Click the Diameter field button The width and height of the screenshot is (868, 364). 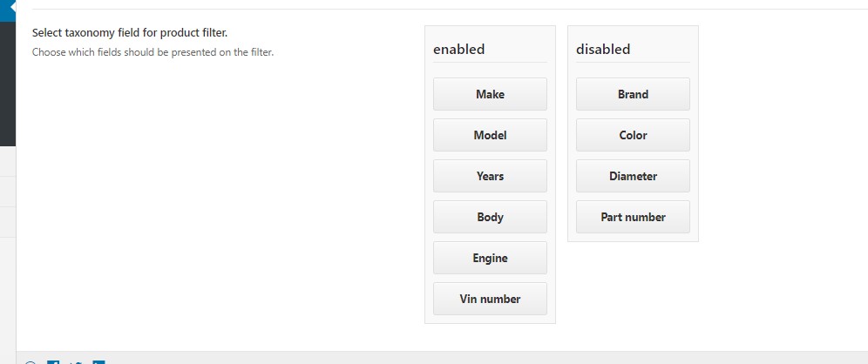click(x=633, y=176)
